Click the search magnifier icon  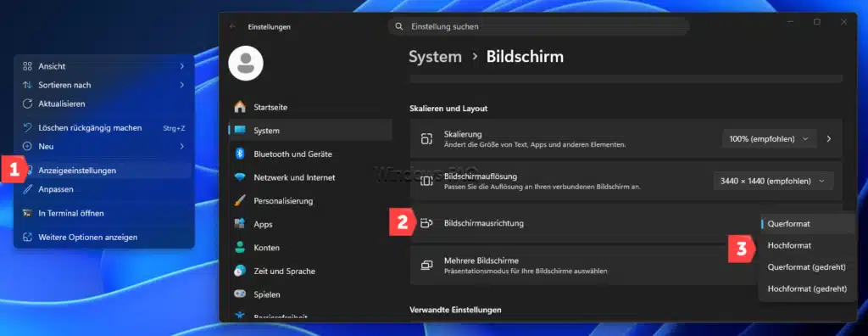coord(398,26)
